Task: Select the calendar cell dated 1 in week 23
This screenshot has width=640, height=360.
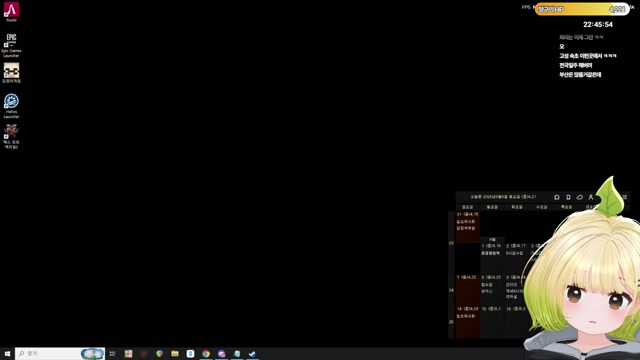Action: [493, 258]
